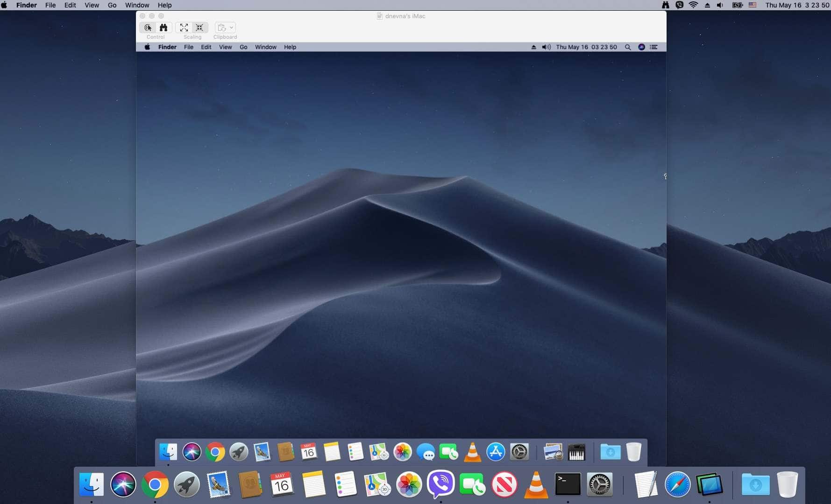This screenshot has width=831, height=504.
Task: Click Wi-Fi icon in the local menu bar
Action: 694,5
